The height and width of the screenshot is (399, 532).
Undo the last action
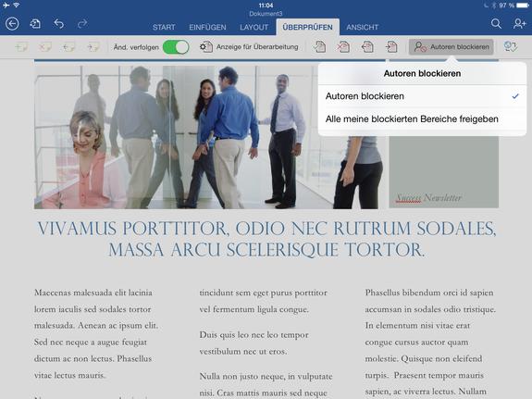[x=58, y=24]
